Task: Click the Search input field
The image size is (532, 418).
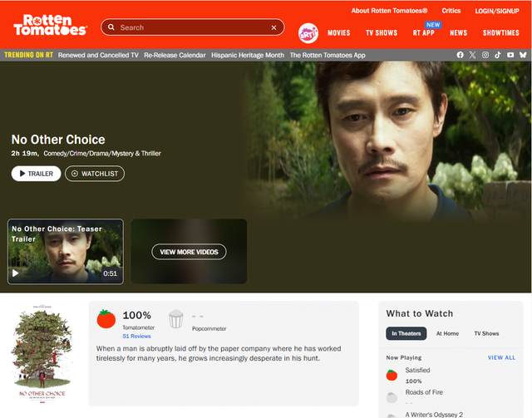Action: pos(192,27)
